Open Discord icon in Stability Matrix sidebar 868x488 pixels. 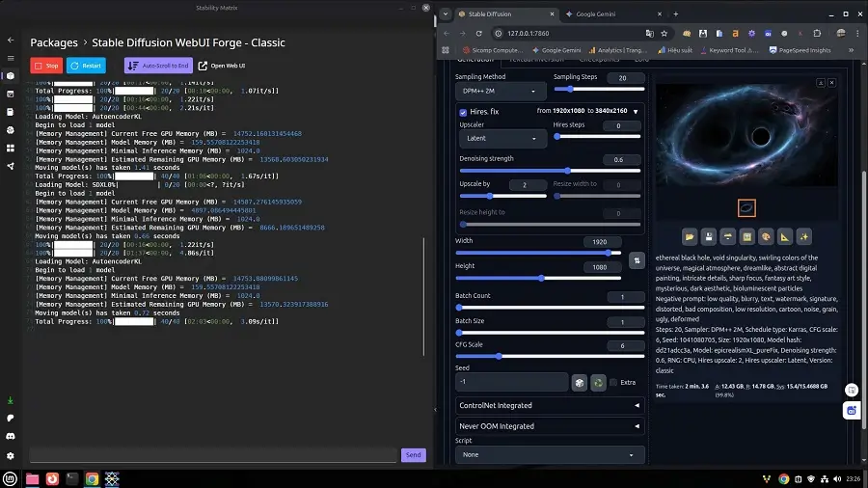point(11,437)
